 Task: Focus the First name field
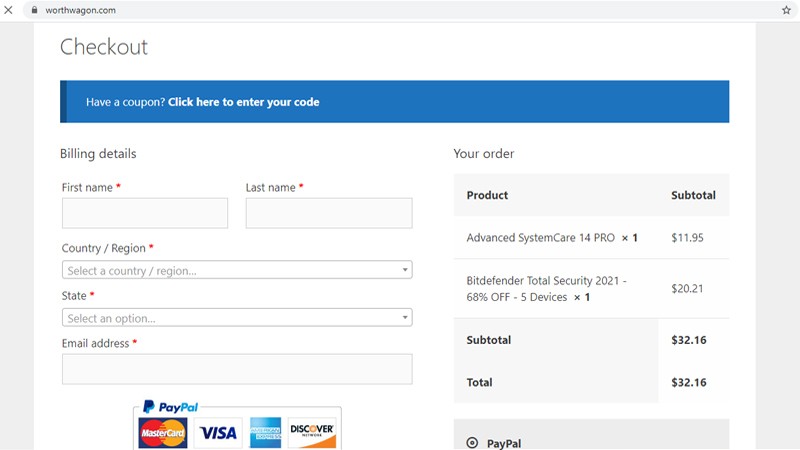pyautogui.click(x=145, y=213)
